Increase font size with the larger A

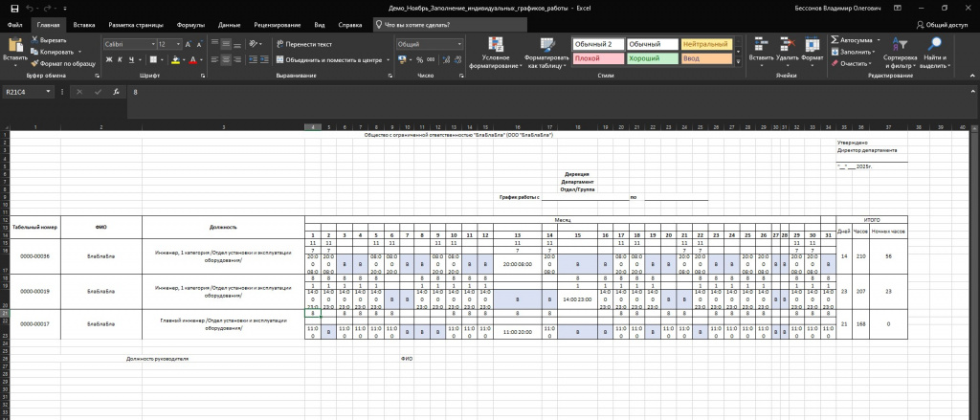click(x=189, y=44)
